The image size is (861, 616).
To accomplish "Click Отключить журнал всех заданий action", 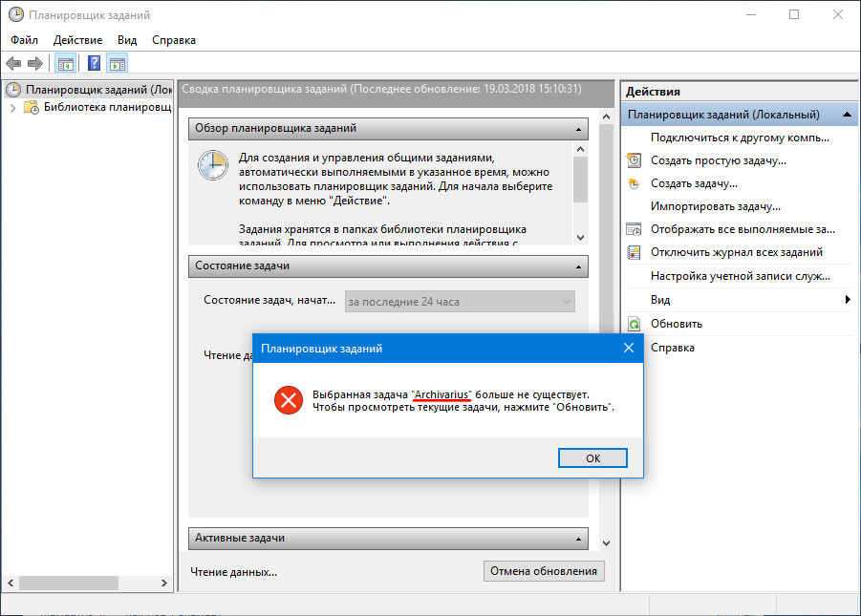I will [737, 252].
